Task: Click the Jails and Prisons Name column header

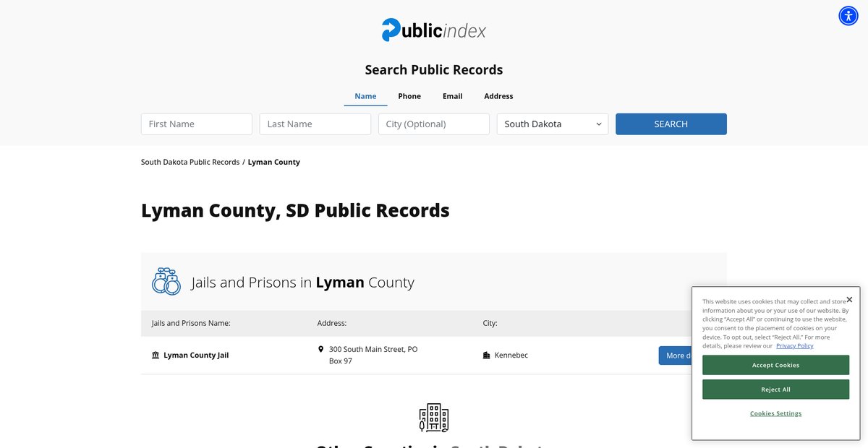Action: tap(191, 323)
